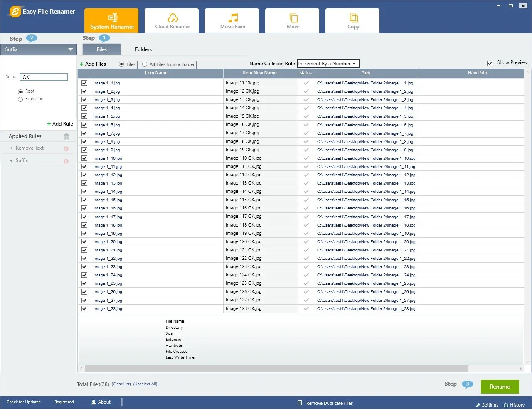Click the Clear List link

pyautogui.click(x=121, y=384)
